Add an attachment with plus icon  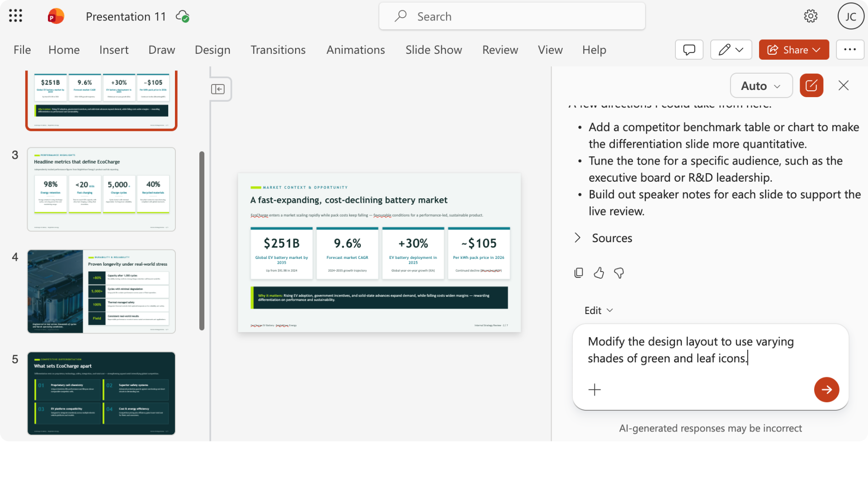coord(594,389)
